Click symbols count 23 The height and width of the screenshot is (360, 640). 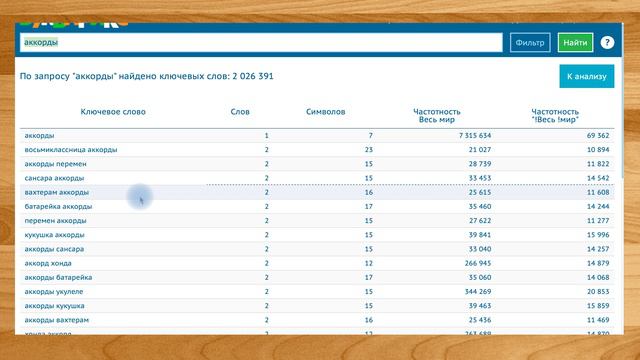pyautogui.click(x=369, y=150)
